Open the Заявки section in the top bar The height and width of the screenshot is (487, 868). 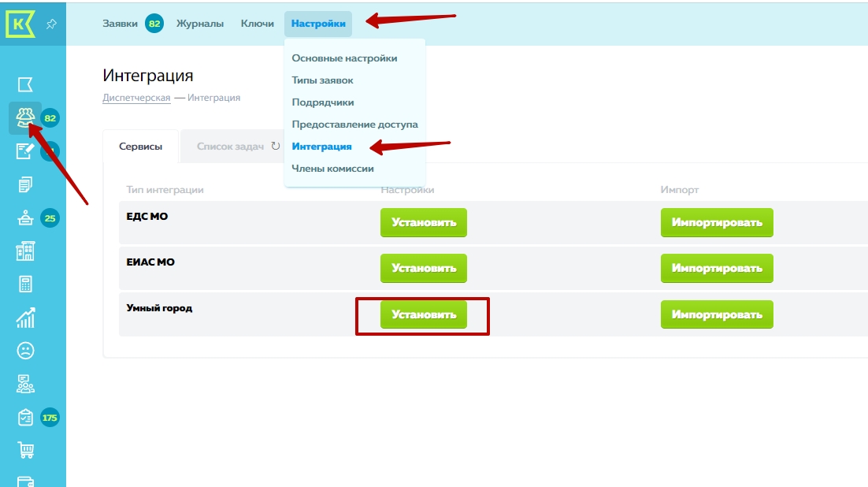click(x=121, y=24)
